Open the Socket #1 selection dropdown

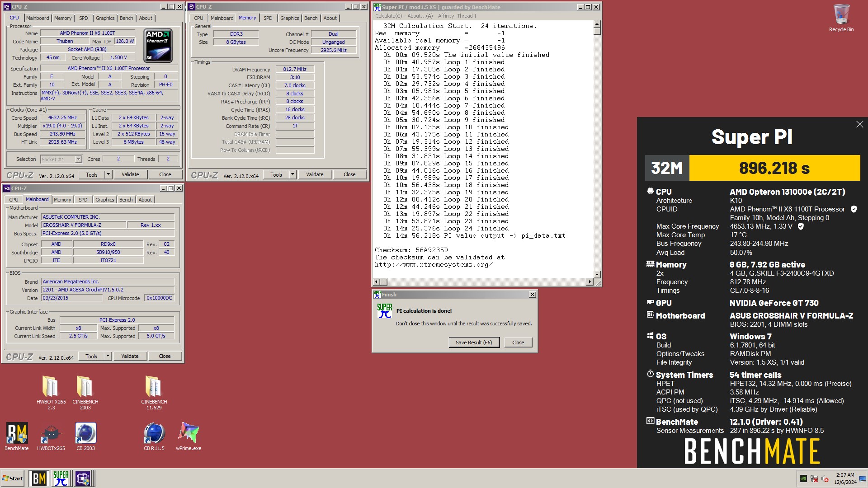[78, 159]
